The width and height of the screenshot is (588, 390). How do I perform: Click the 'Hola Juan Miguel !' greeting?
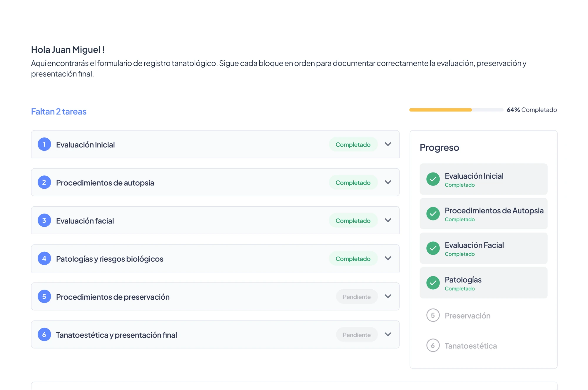click(68, 49)
